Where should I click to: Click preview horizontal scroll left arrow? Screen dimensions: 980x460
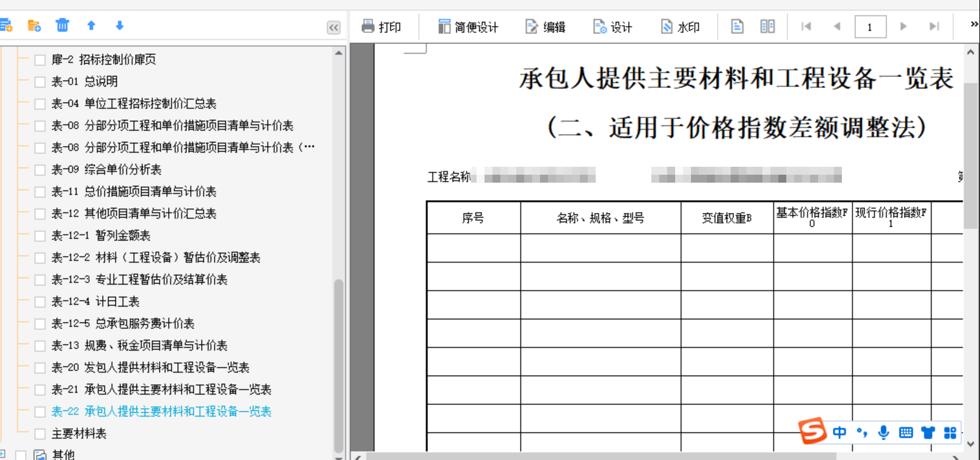click(x=358, y=456)
